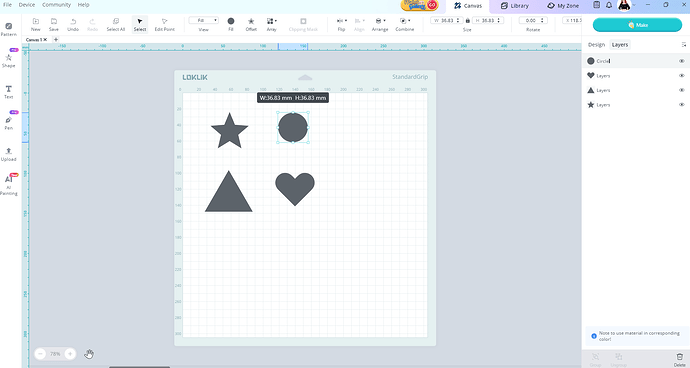The height and width of the screenshot is (368, 690).
Task: Open the notifications bell
Action: [x=609, y=5]
